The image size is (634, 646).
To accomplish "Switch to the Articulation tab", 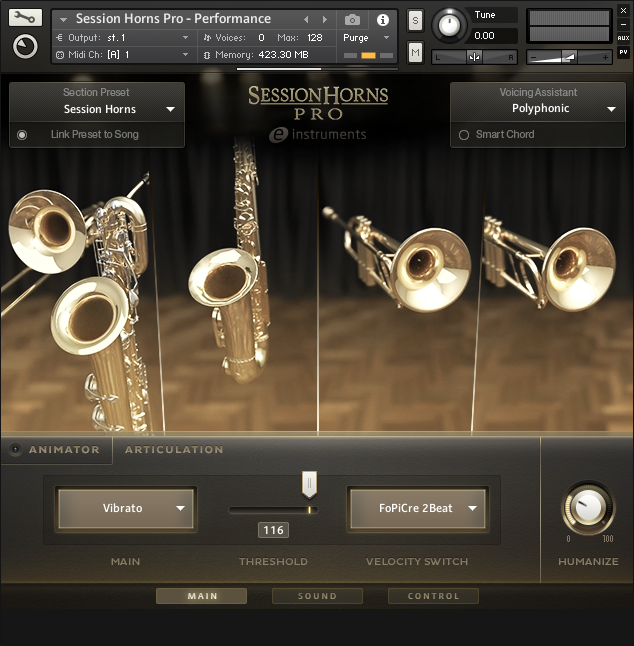I will click(174, 450).
